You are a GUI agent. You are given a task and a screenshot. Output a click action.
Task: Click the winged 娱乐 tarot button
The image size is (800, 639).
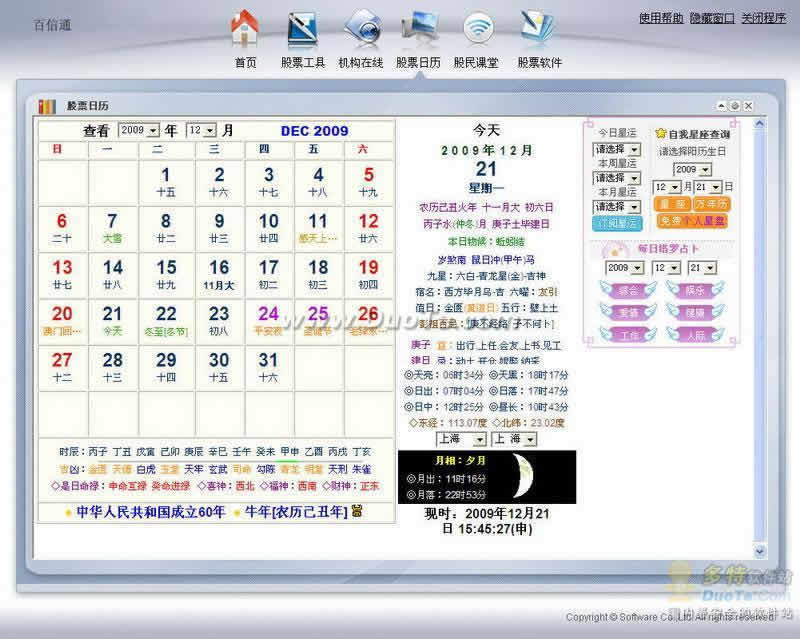[695, 290]
